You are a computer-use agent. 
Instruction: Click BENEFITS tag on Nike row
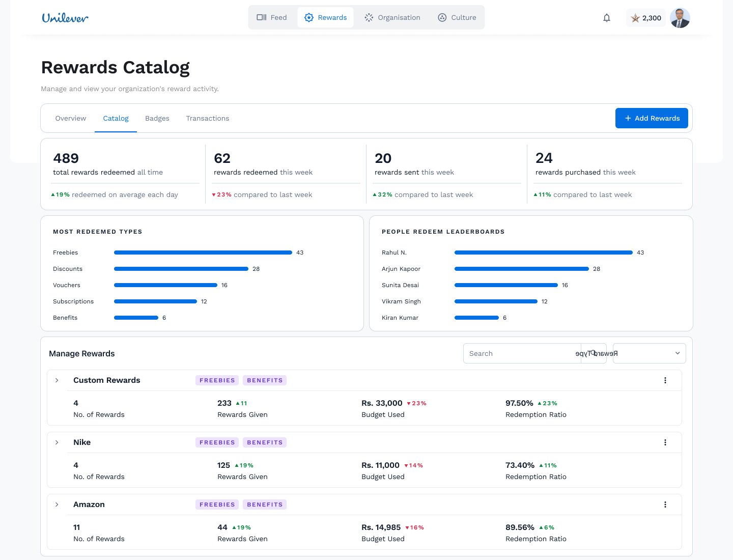click(265, 442)
